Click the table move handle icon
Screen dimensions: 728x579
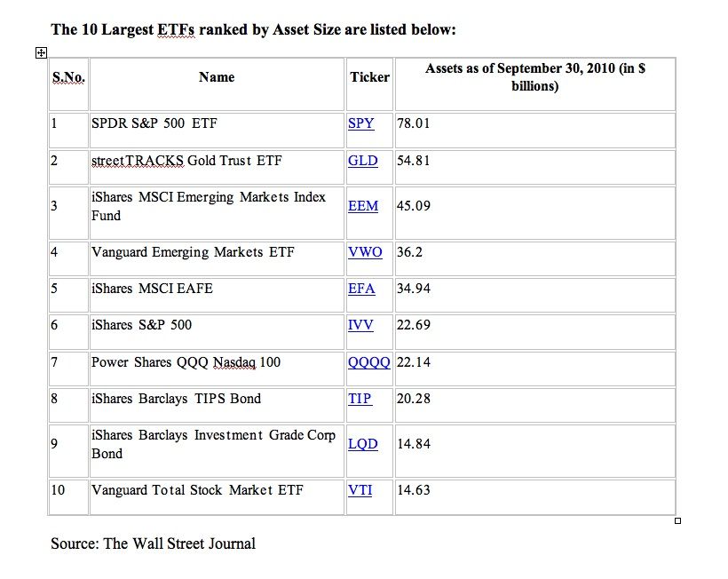coord(41,53)
